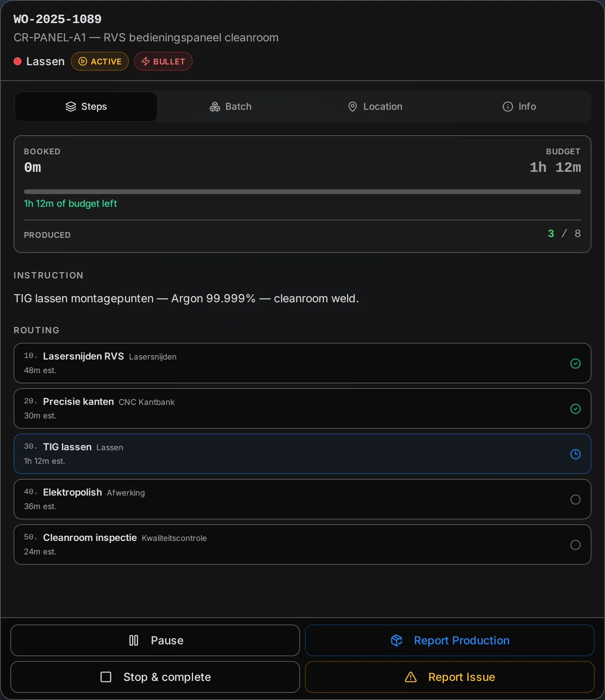Image resolution: width=605 pixels, height=700 pixels.
Task: Click the ACTIVE status badge
Action: [100, 61]
